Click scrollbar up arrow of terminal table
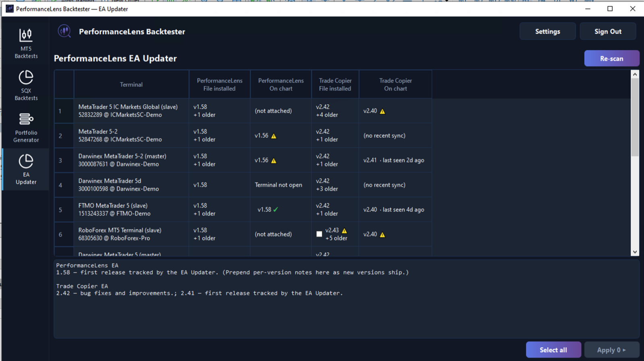The height and width of the screenshot is (361, 644). tap(635, 74)
